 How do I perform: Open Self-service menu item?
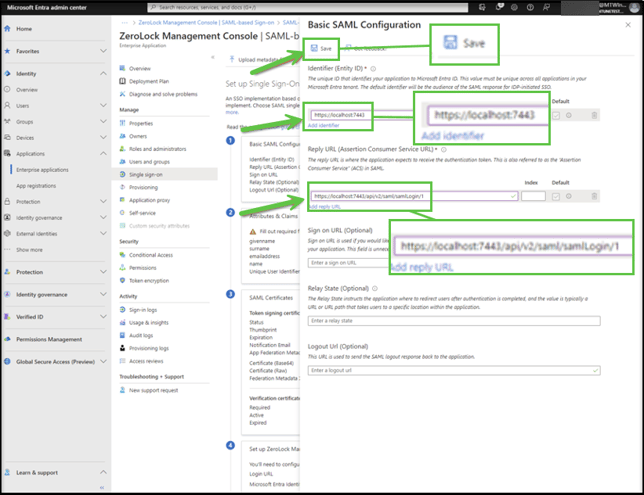pos(142,213)
